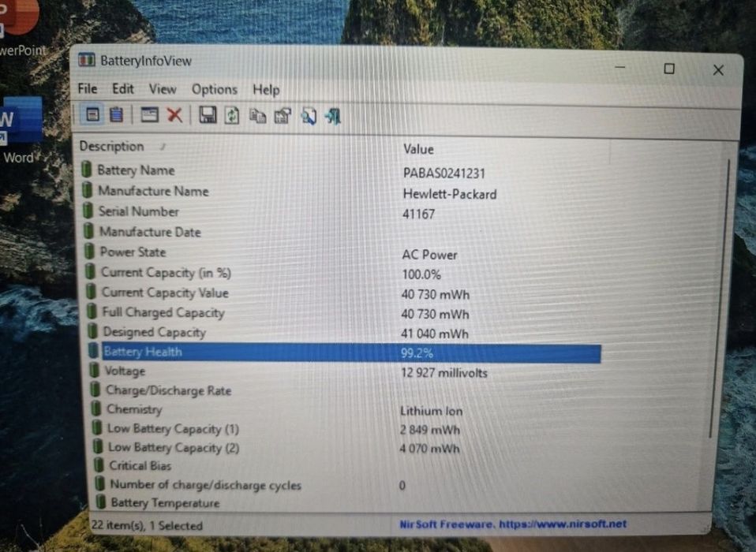Open the Options menu
This screenshot has height=552, width=756.
pos(215,90)
